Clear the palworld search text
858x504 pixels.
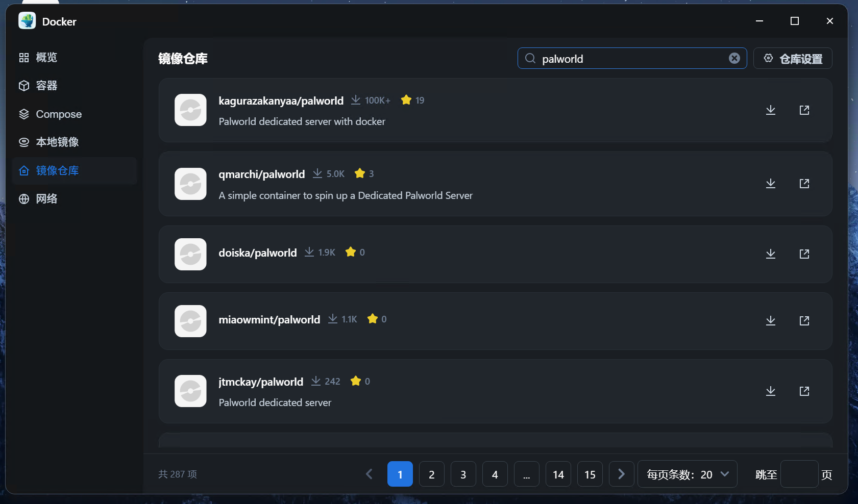tap(734, 58)
